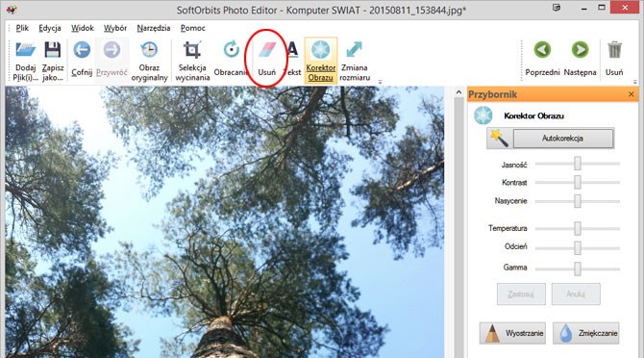
Task: Close the Przybornik panel
Action: (632, 94)
